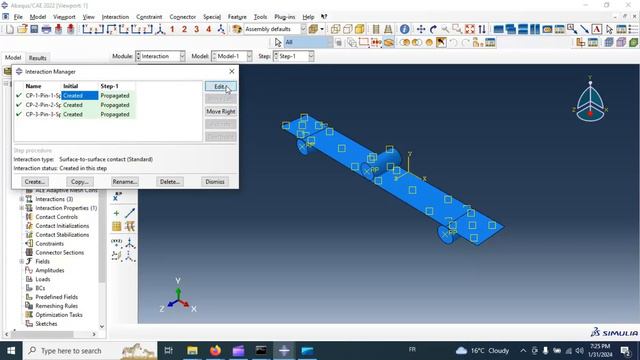Screen dimensions: 640x360
Task: Click the arrow annotation icon
Action: click(x=584, y=29)
